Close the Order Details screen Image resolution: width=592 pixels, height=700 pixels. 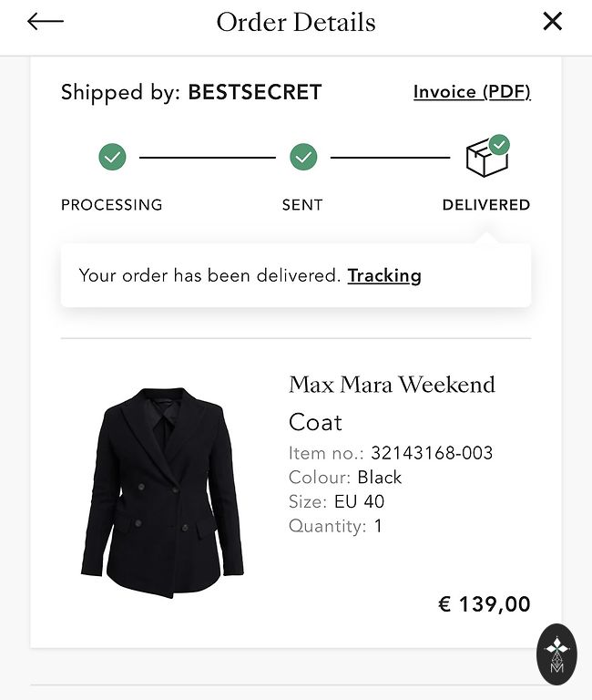[x=552, y=22]
